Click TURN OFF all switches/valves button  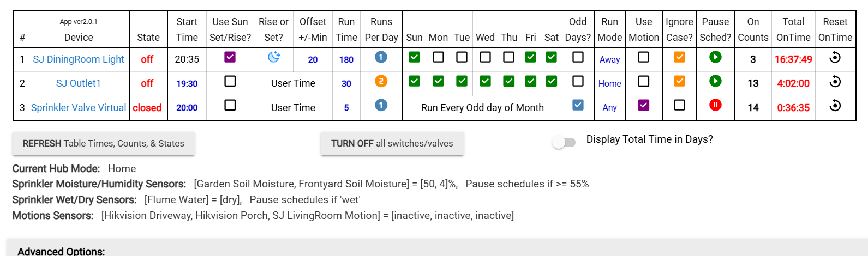coord(392,144)
